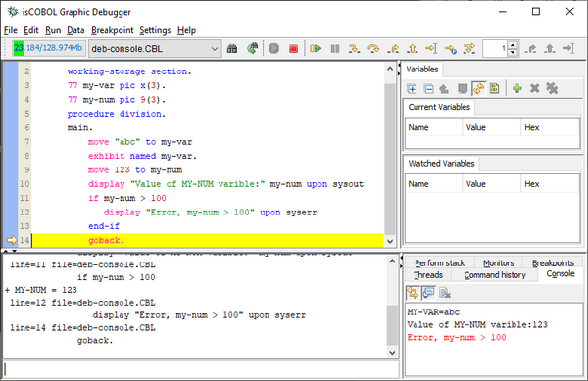The width and height of the screenshot is (588, 381).
Task: Click the Step Into toolbar icon
Action: (x=354, y=48)
